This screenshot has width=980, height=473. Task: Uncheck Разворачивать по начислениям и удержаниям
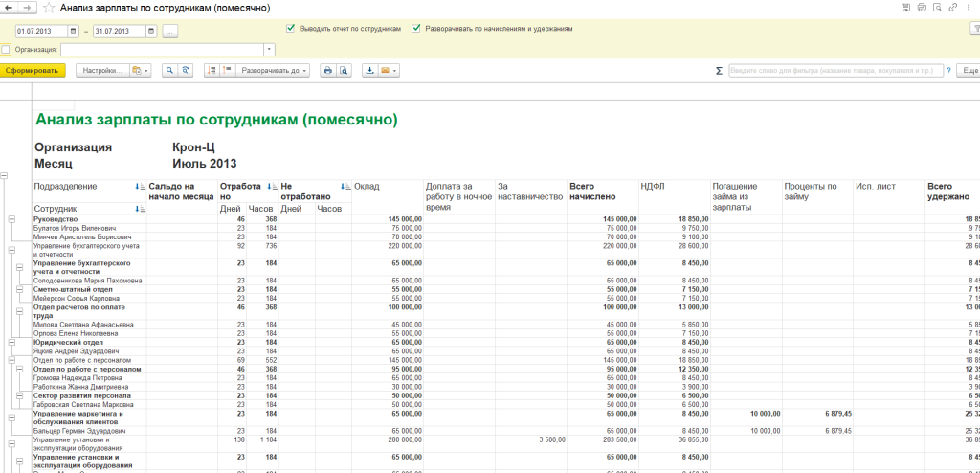click(x=416, y=29)
